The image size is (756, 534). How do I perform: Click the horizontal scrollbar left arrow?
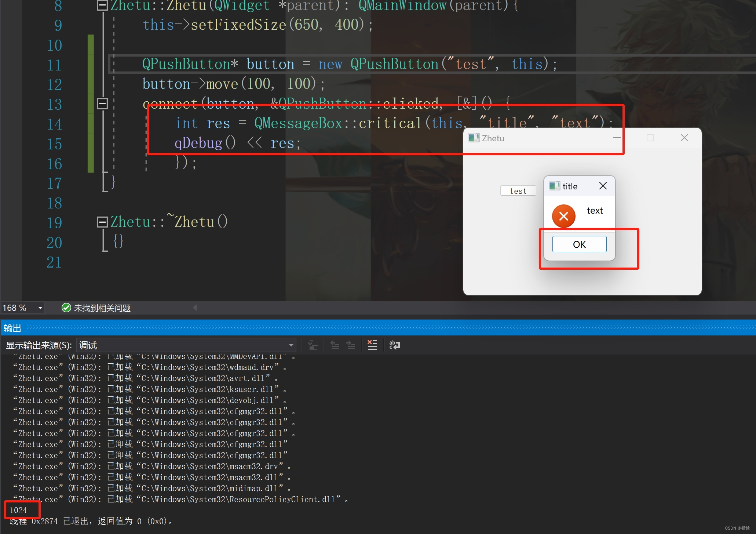(195, 308)
